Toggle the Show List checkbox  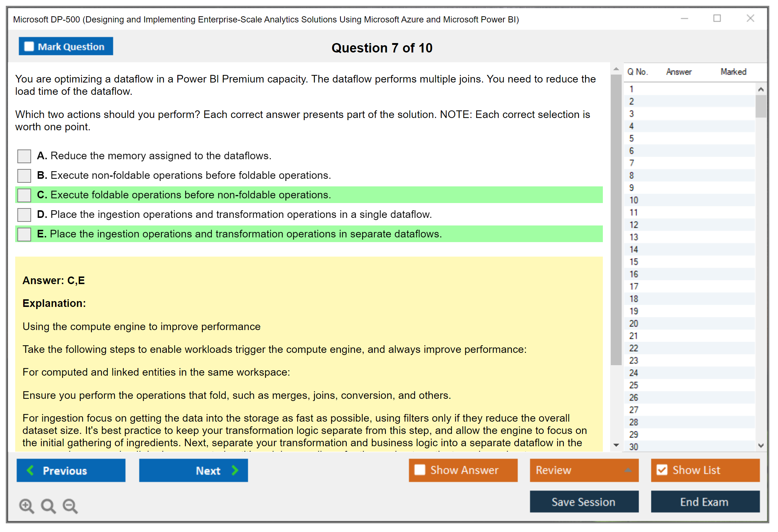click(x=662, y=470)
